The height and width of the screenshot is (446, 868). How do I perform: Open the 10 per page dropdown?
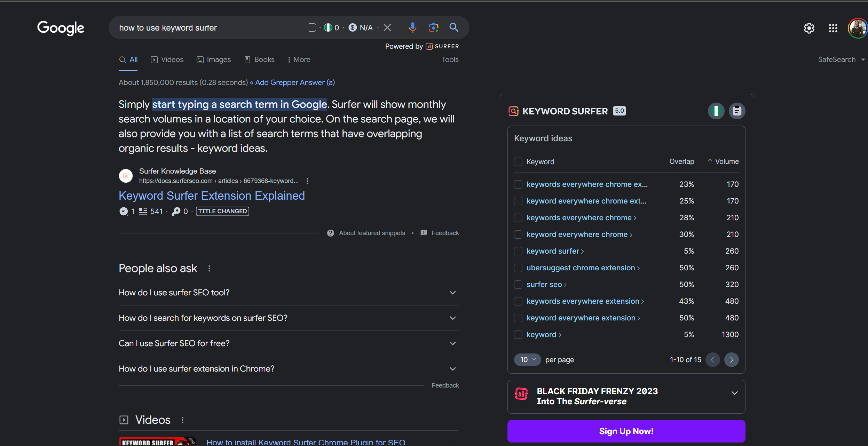(x=527, y=360)
